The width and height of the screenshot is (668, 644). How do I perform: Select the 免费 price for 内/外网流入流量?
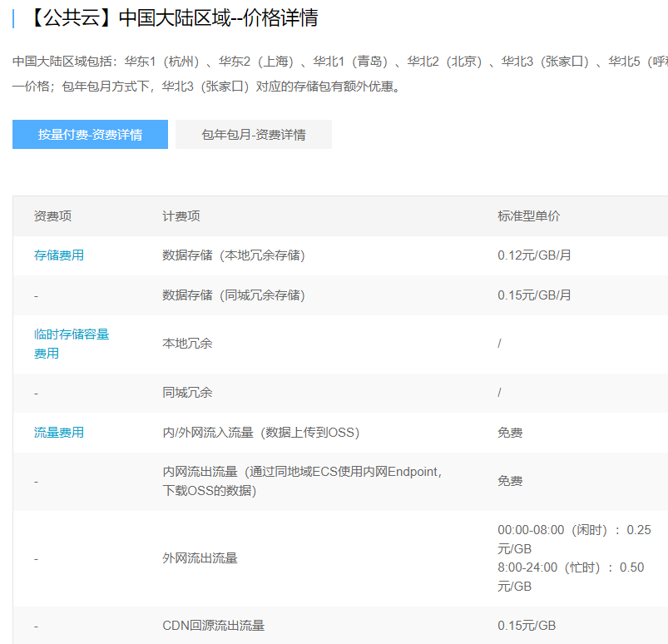point(510,433)
